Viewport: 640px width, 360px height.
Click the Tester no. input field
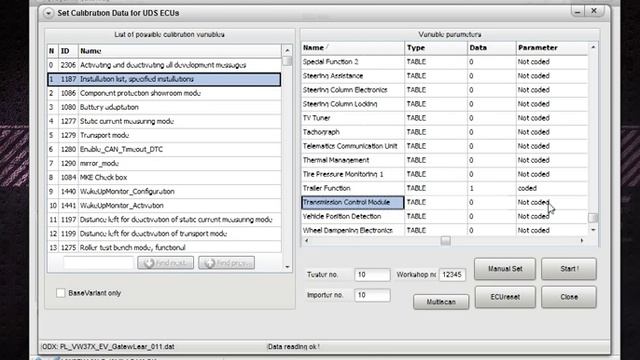[x=372, y=275]
